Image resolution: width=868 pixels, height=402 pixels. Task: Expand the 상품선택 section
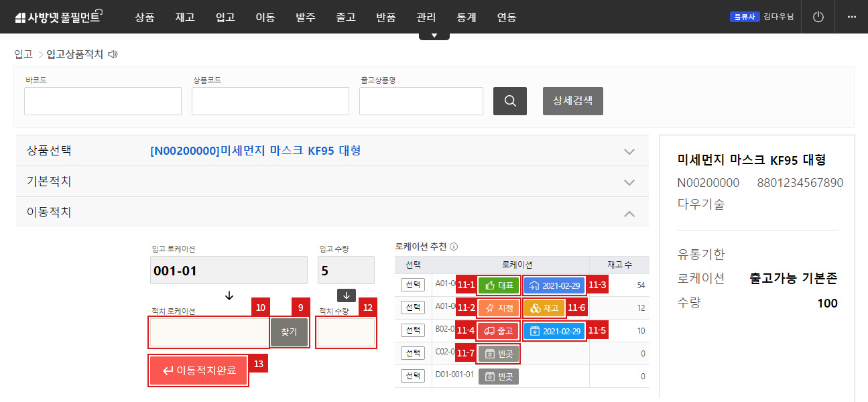629,151
